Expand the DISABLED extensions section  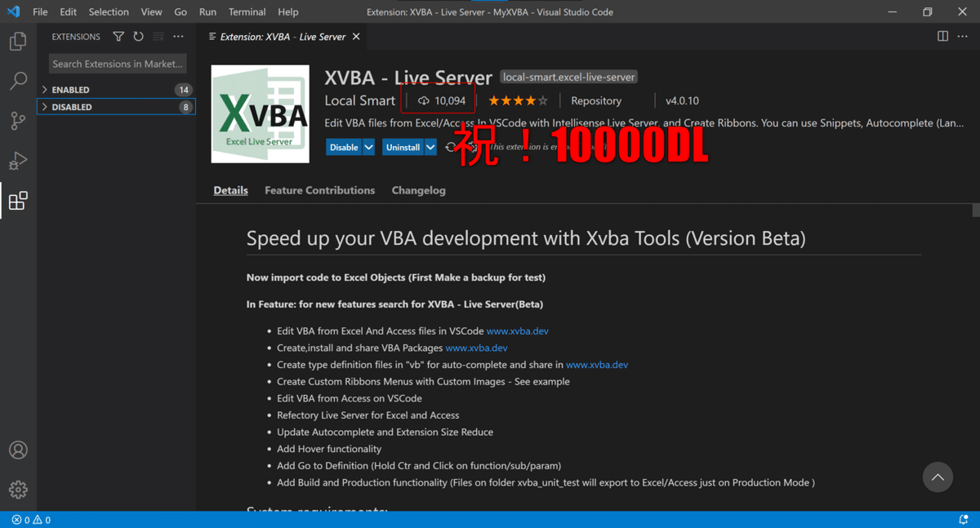pyautogui.click(x=116, y=107)
